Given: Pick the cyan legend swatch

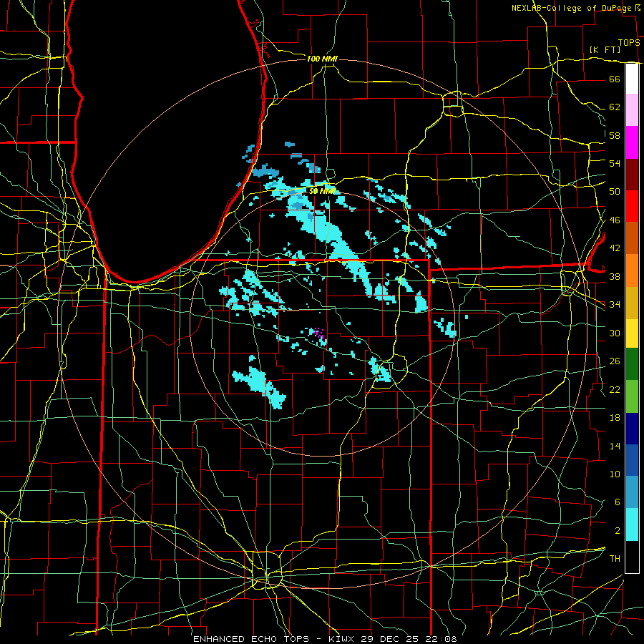Looking at the screenshot, I should click(632, 525).
